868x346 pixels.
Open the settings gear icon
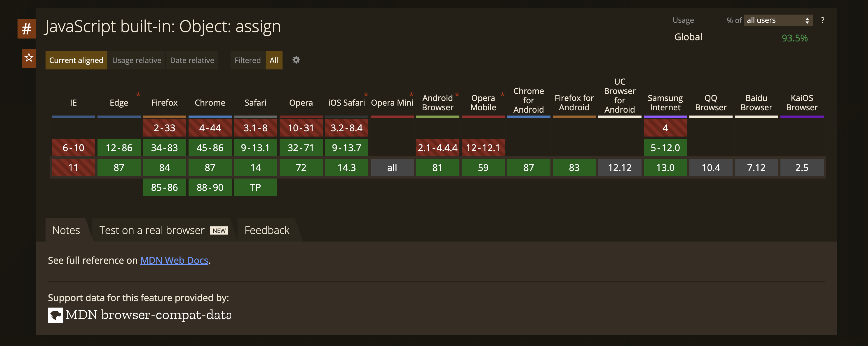pyautogui.click(x=296, y=60)
